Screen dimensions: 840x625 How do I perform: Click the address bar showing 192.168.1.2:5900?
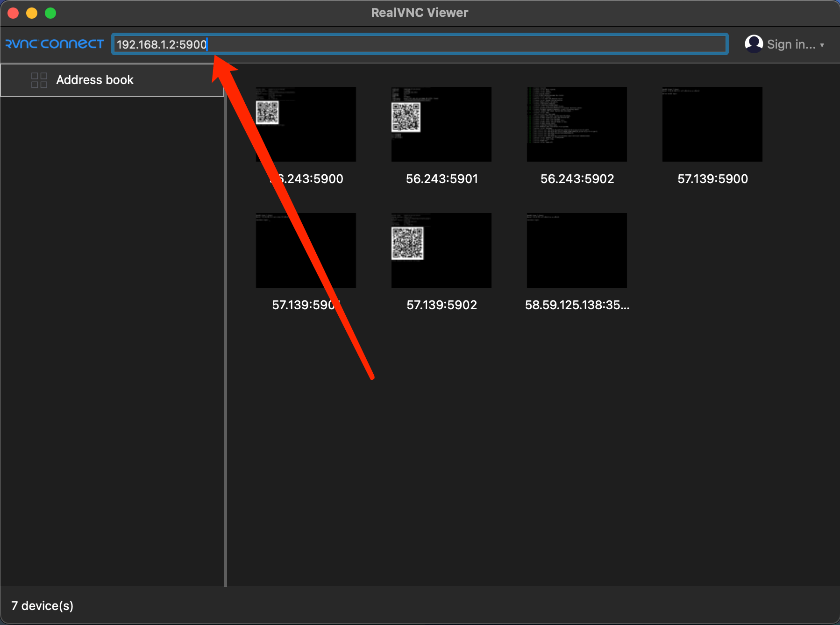420,44
